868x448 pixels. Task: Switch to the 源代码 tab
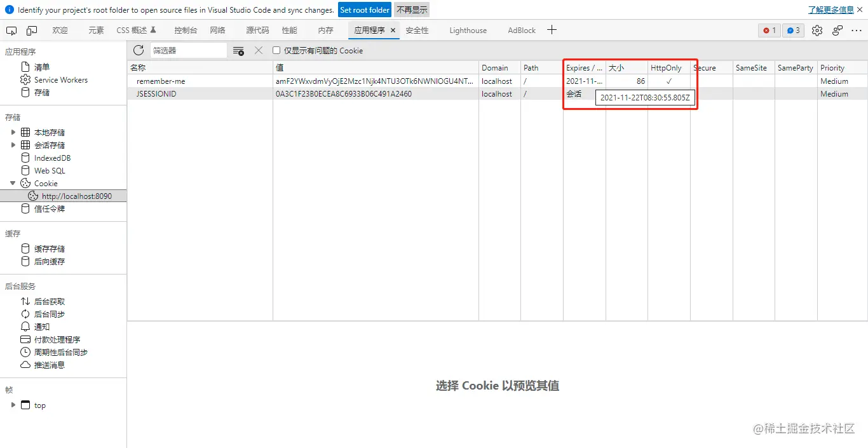(x=257, y=31)
